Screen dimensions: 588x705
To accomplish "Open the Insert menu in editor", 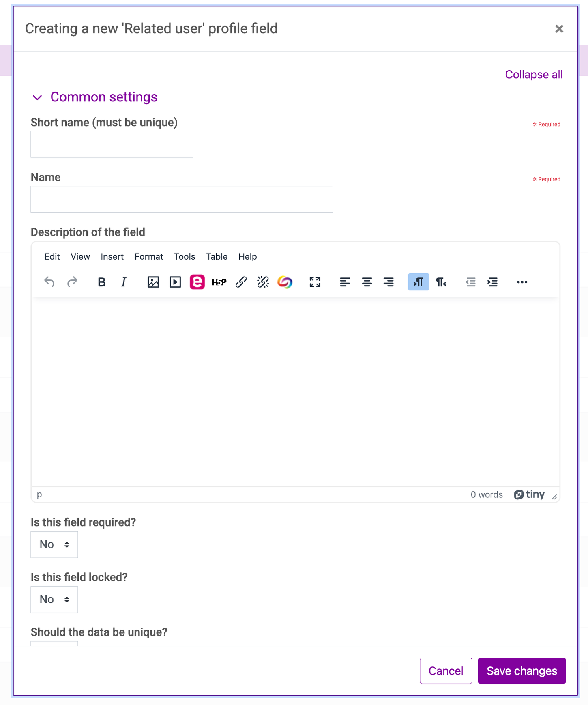I will coord(112,256).
